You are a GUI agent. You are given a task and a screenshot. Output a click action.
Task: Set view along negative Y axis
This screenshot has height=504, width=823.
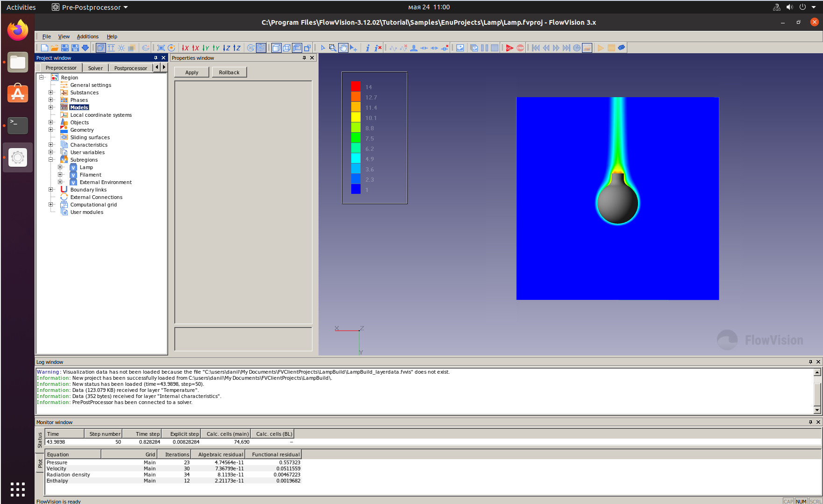point(206,48)
